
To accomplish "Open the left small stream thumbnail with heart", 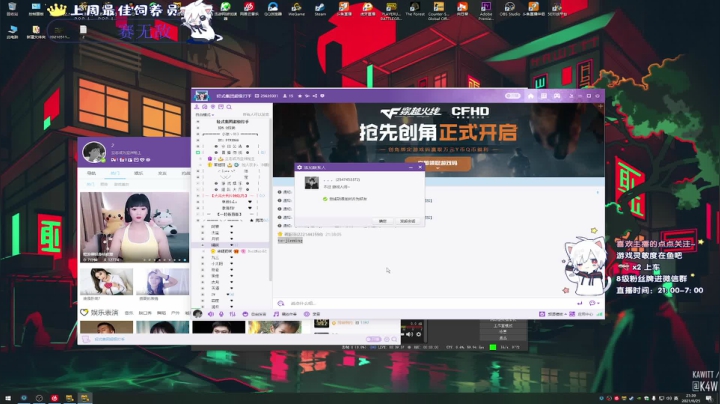I will point(107,282).
